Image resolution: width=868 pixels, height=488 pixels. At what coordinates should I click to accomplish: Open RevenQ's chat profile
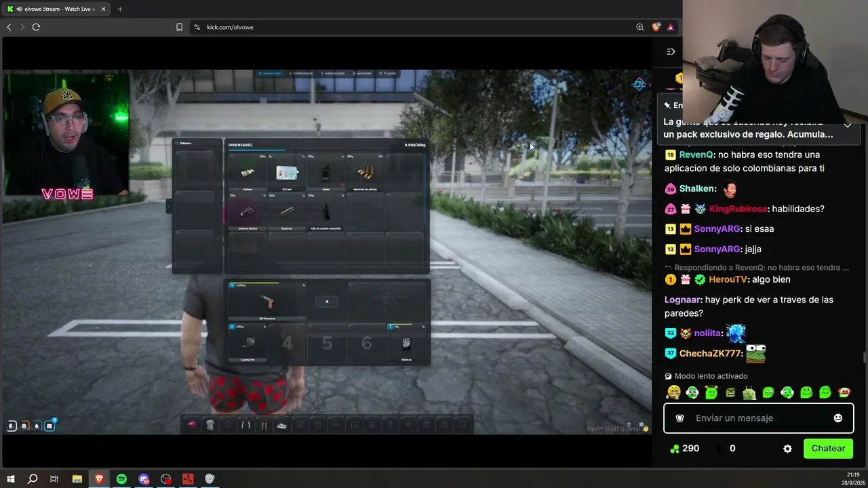[695, 155]
